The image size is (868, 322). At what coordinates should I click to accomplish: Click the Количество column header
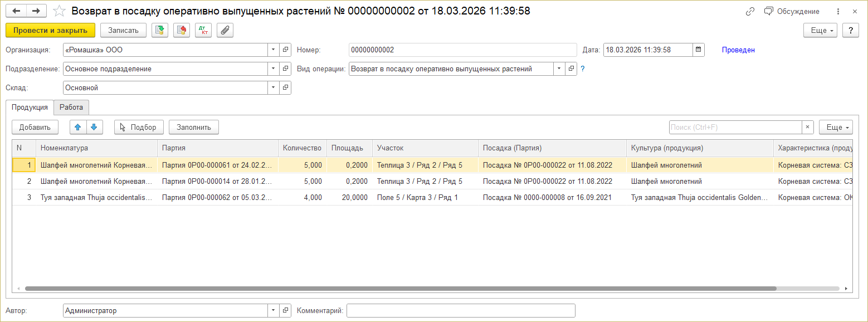click(303, 148)
